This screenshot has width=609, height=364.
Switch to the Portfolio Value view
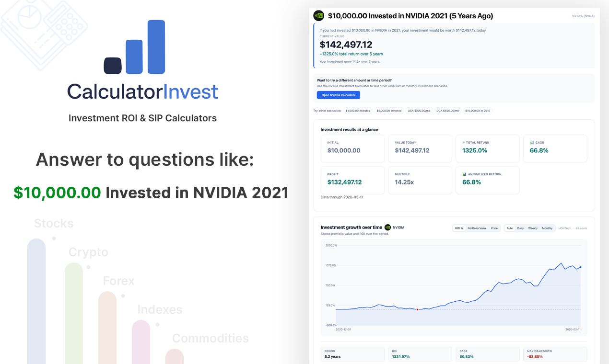tap(477, 228)
